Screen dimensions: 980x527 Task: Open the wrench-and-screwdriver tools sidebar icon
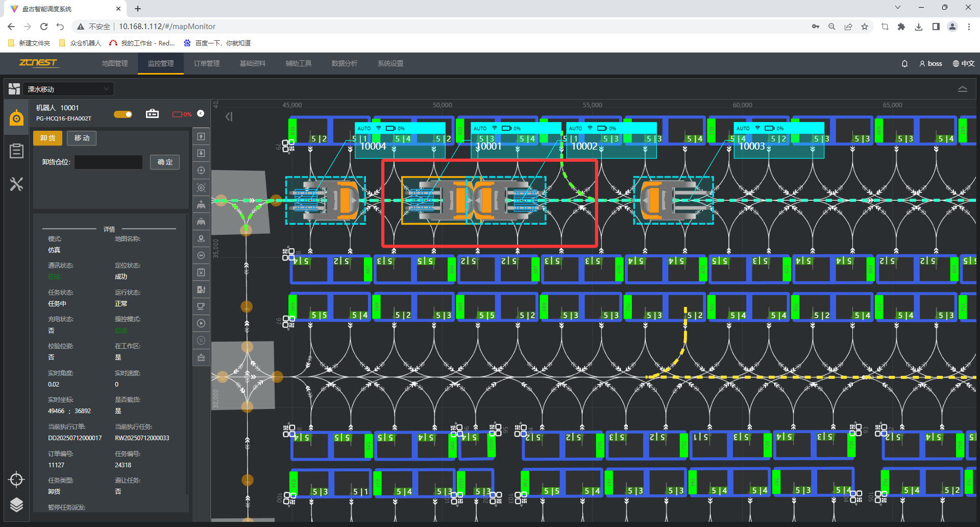(16, 184)
